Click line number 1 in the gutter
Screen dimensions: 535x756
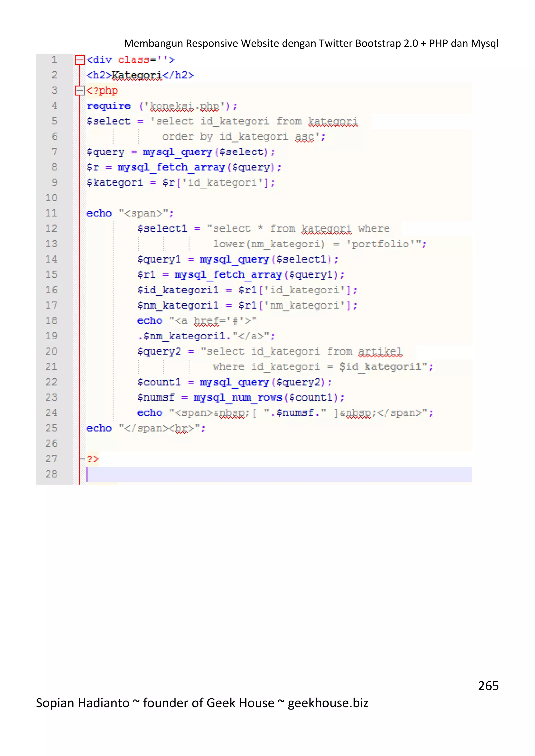(54, 60)
